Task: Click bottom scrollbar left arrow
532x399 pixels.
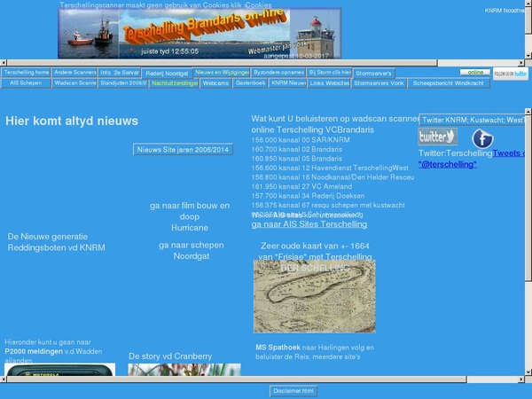Action: click(x=3, y=379)
